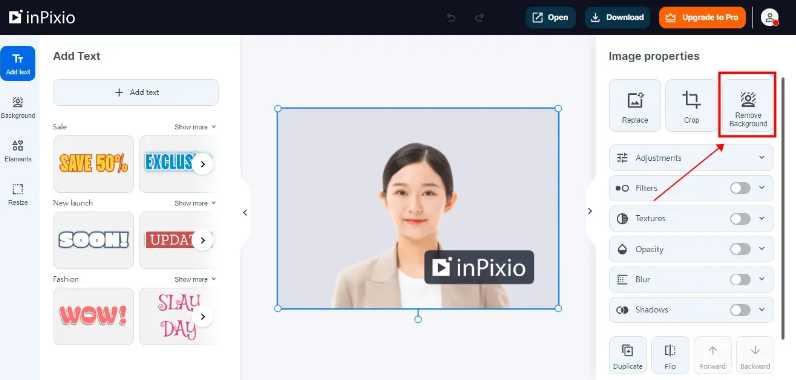
Task: Select SAVE 50% text style
Action: (93, 164)
